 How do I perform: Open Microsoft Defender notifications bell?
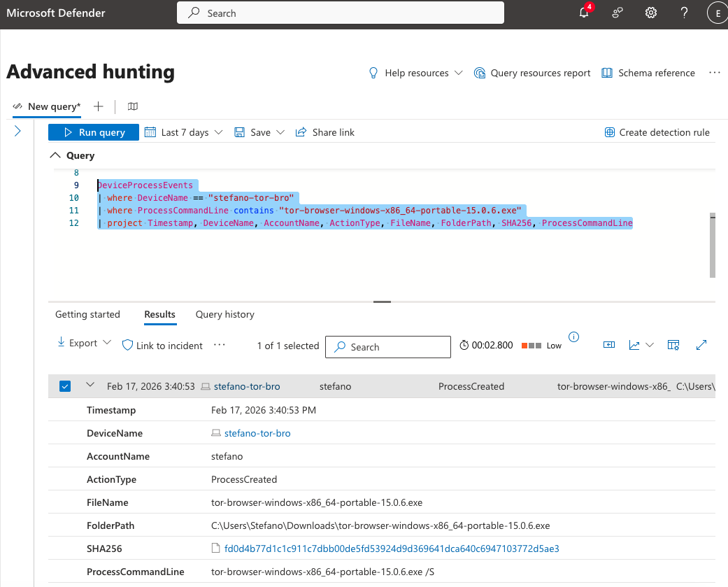(x=583, y=13)
